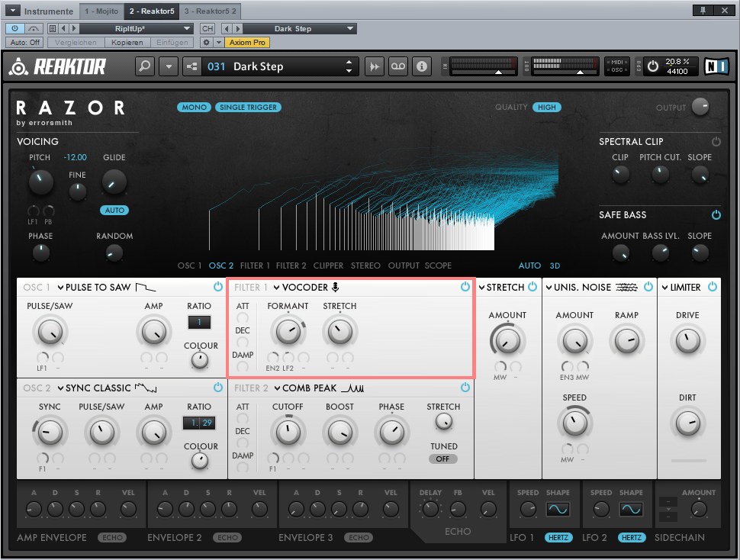Screen dimensions: 740x560
Task: Select the CLIPPER display view
Action: (329, 266)
